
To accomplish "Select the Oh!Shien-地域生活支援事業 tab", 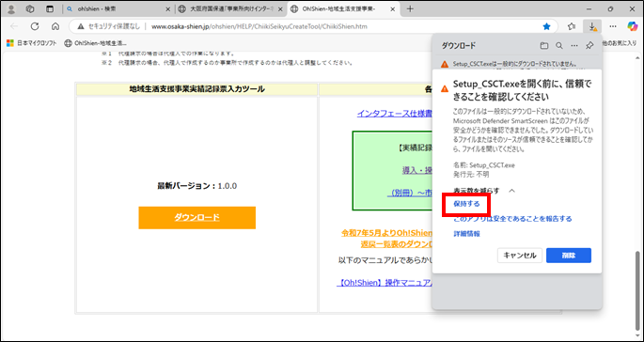I will coord(342,9).
